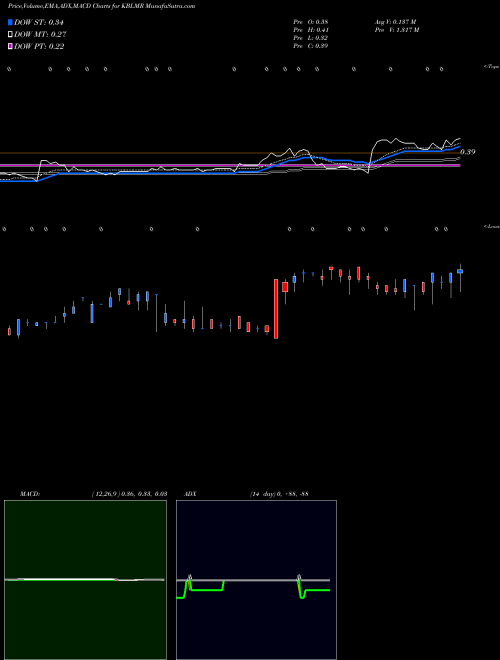
Task: Click the MACD (12,26,9) values text
Action: (x=129, y=494)
